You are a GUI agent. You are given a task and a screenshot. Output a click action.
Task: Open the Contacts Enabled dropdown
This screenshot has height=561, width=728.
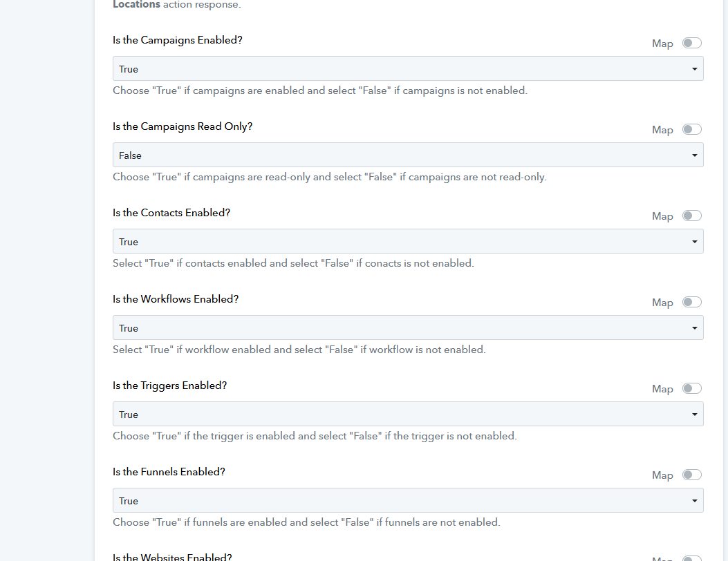[x=408, y=241]
